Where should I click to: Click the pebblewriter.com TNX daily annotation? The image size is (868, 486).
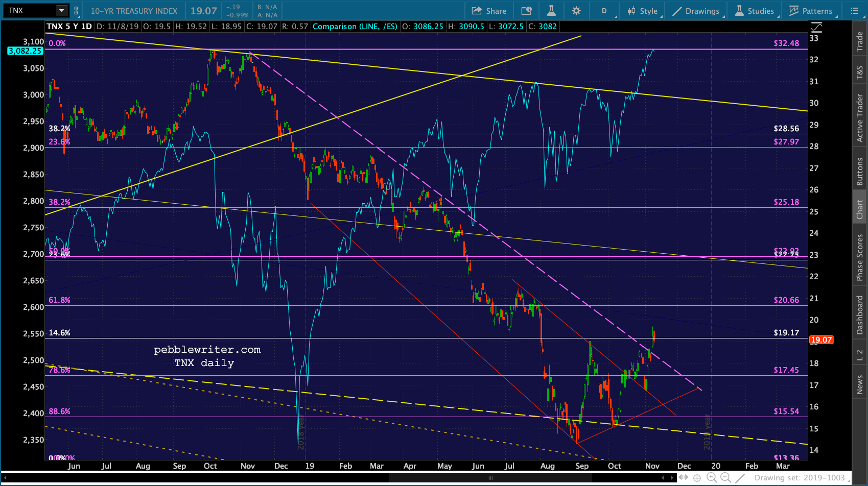pyautogui.click(x=207, y=356)
